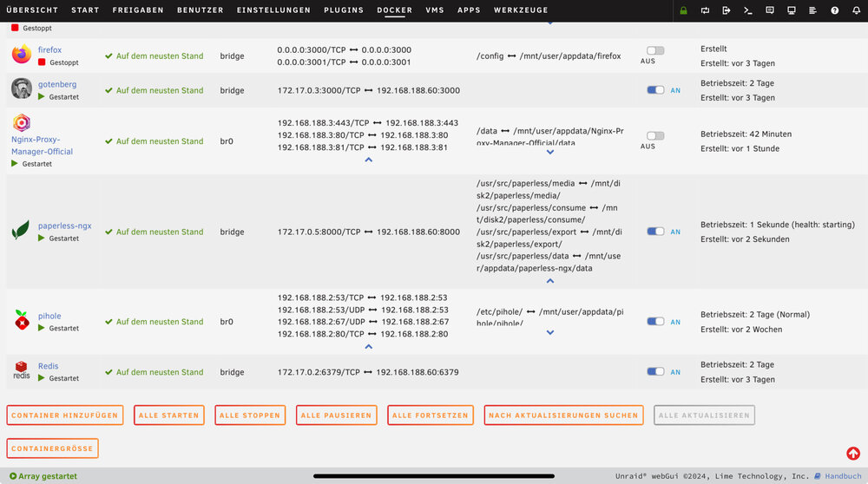Click the green play icon under Nginx-Proxy-Manager-Official
Image resolution: width=868 pixels, height=484 pixels.
[x=15, y=163]
